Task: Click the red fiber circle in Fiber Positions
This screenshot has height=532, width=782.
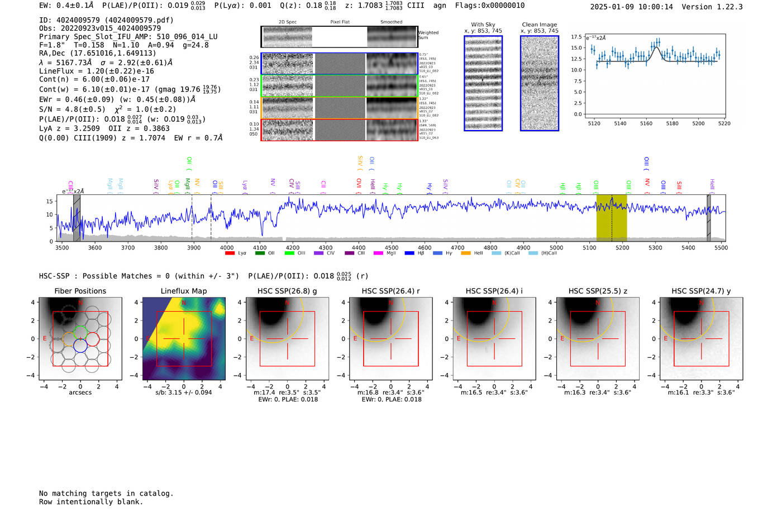Action: click(92, 339)
